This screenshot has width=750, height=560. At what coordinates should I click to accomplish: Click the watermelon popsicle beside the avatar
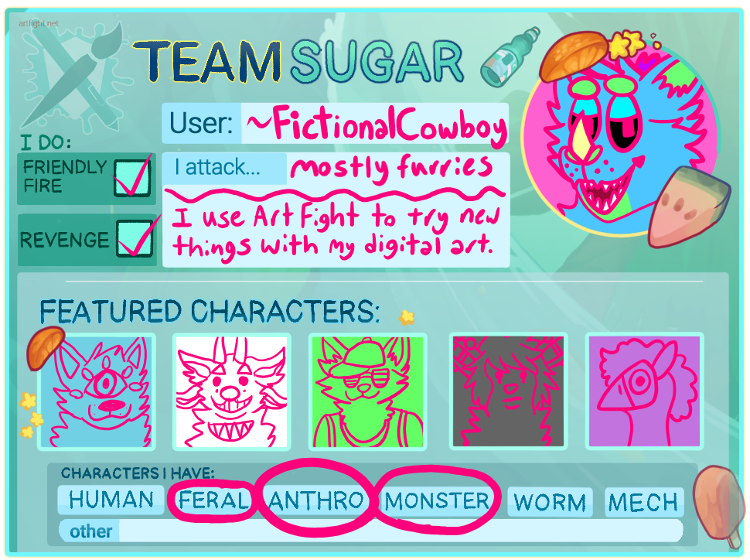click(x=689, y=207)
